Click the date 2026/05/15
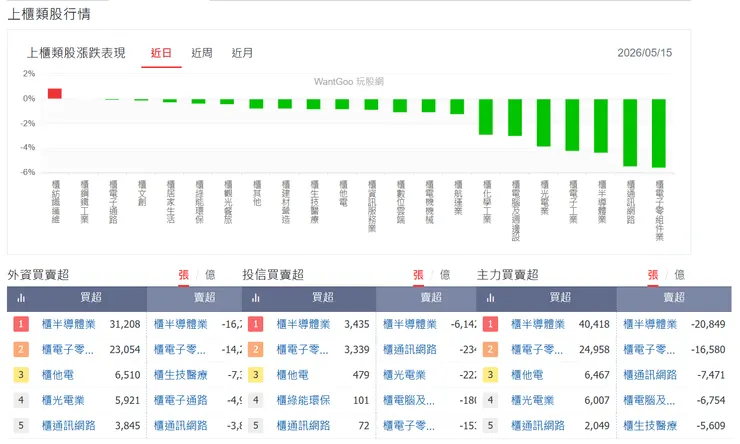 click(645, 53)
